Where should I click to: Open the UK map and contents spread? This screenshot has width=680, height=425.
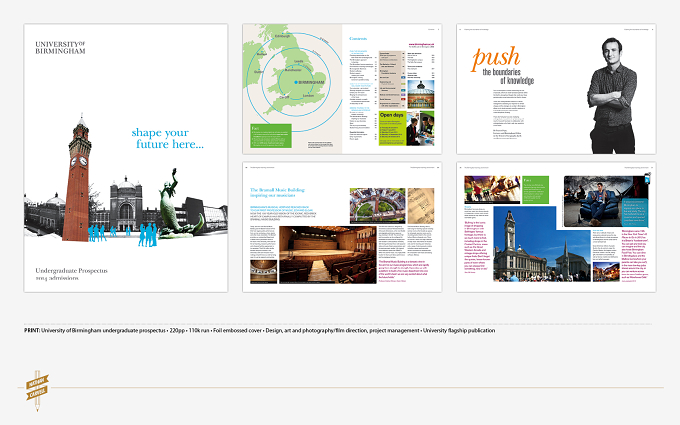(342, 89)
